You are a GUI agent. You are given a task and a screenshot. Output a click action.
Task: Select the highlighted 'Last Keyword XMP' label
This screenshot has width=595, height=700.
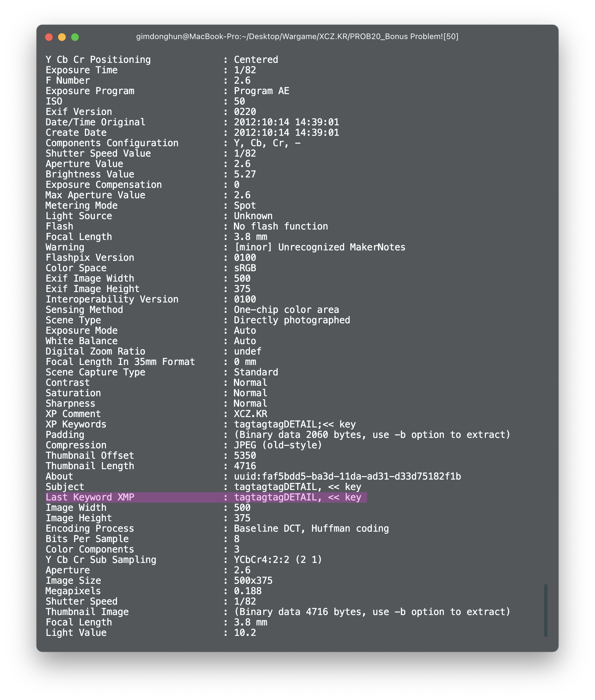tap(90, 497)
